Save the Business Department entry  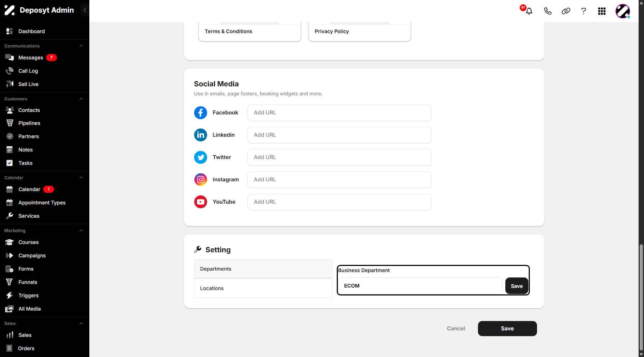517,286
